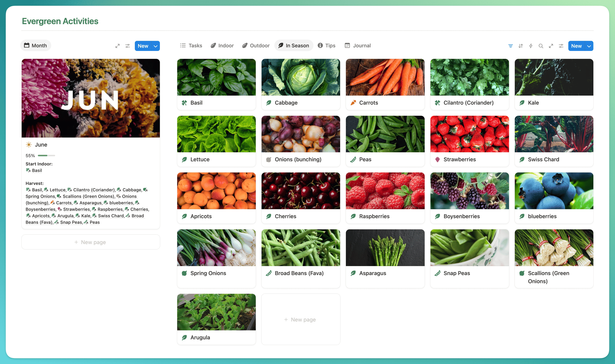Open the automations lightning icon
The width and height of the screenshot is (615, 364).
(x=531, y=46)
